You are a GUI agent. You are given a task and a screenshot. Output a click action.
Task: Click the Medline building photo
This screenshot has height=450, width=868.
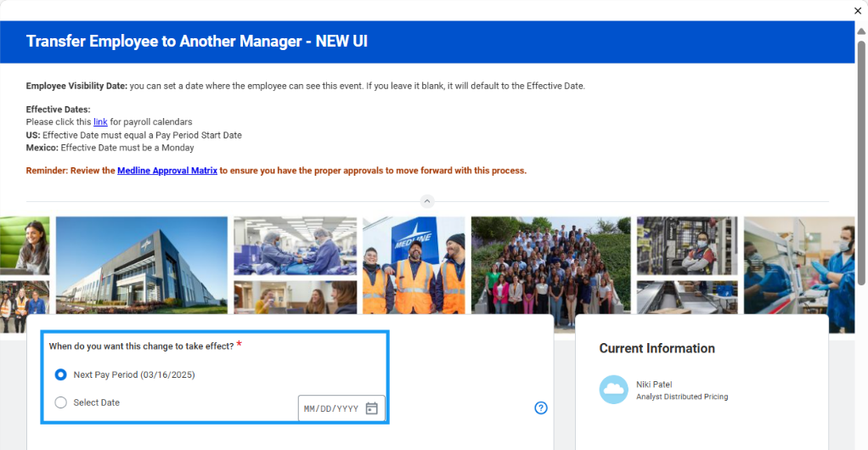[142, 265]
